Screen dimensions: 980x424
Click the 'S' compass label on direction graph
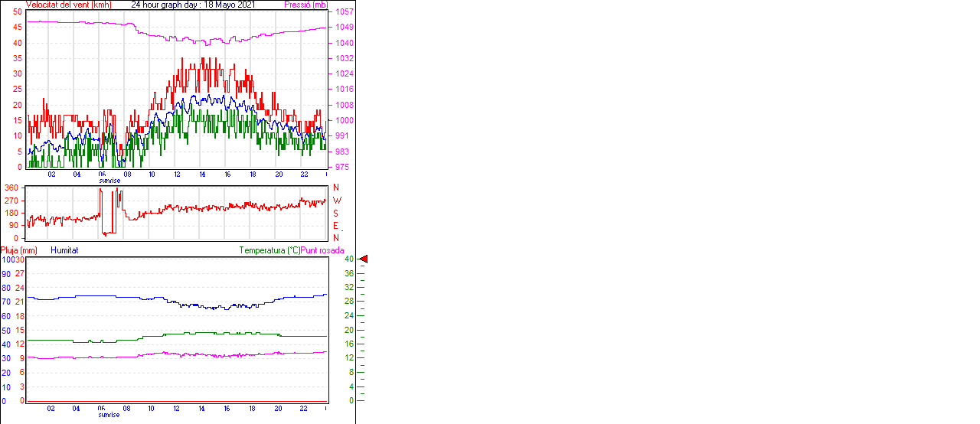[335, 214]
